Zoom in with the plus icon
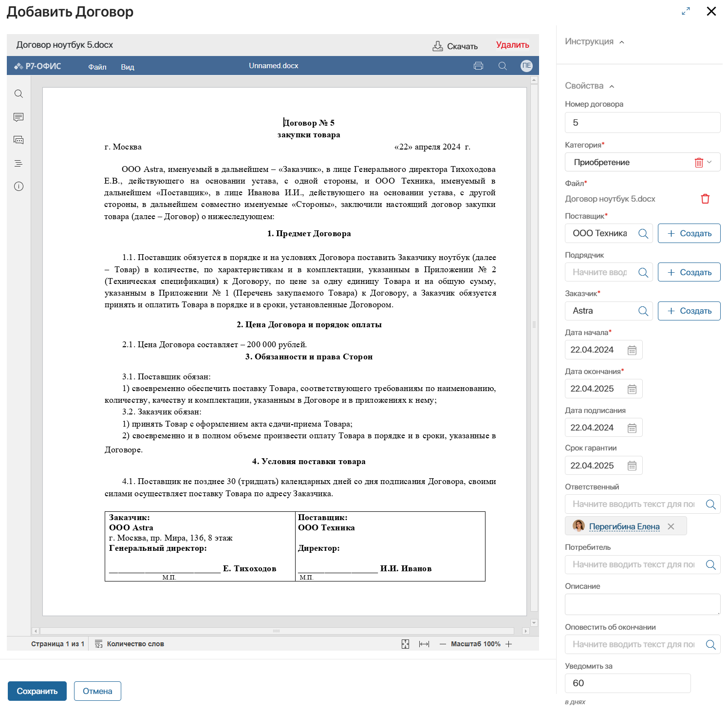The height and width of the screenshot is (712, 728). point(509,644)
